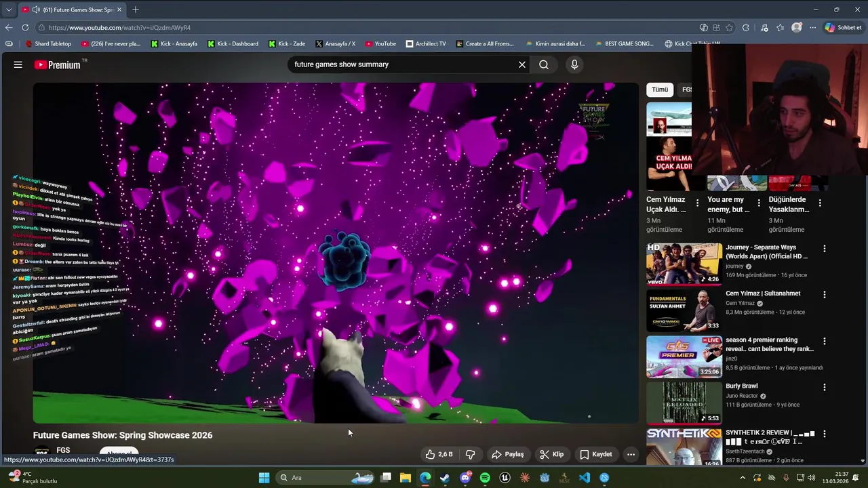Open options for season 4 premier ranking video

point(825,341)
